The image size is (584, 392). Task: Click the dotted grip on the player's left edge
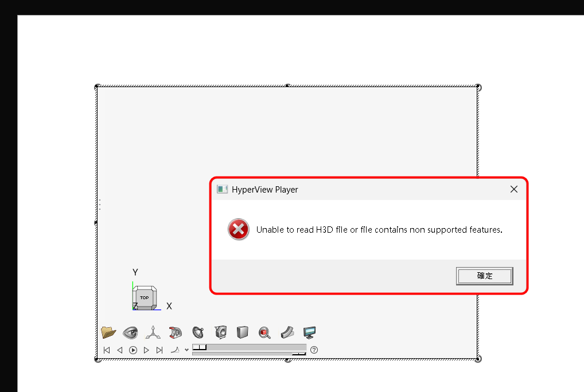(x=100, y=205)
